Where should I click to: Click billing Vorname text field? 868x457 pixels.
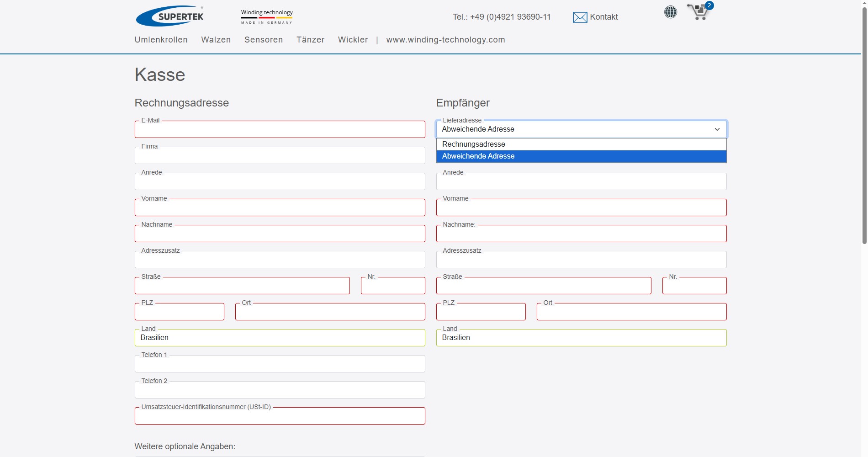280,208
